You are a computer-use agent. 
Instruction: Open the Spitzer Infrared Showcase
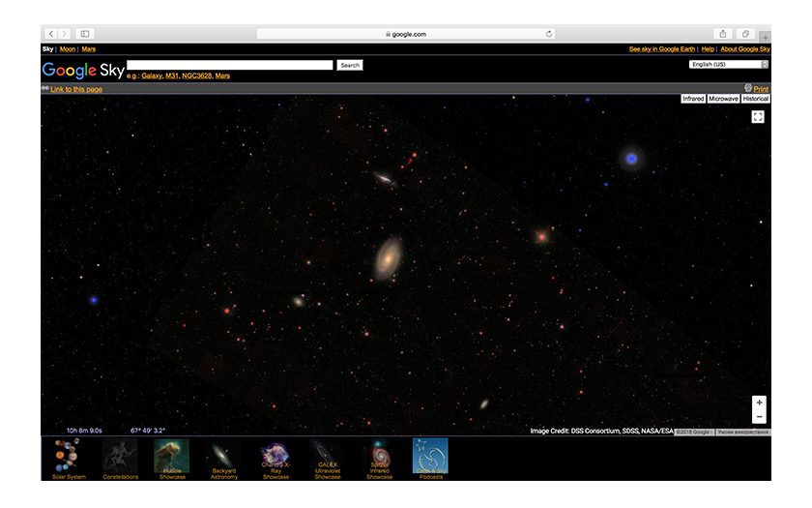[x=379, y=456]
